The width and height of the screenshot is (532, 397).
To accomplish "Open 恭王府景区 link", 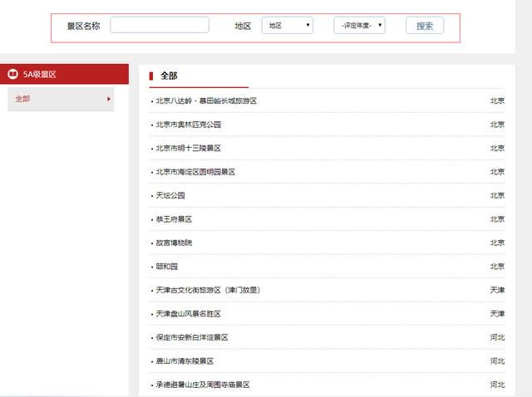I will 174,219.
